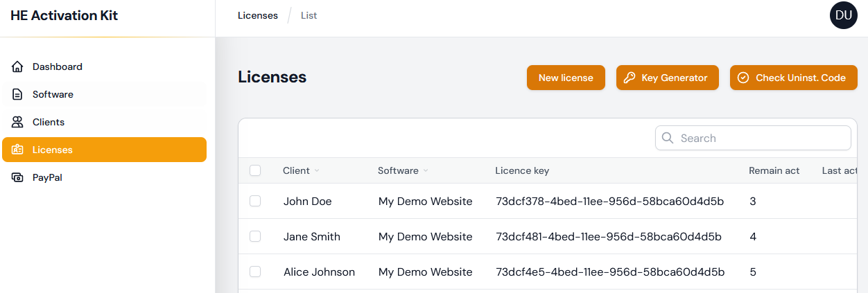Click the Software document icon in sidebar

pyautogui.click(x=17, y=95)
